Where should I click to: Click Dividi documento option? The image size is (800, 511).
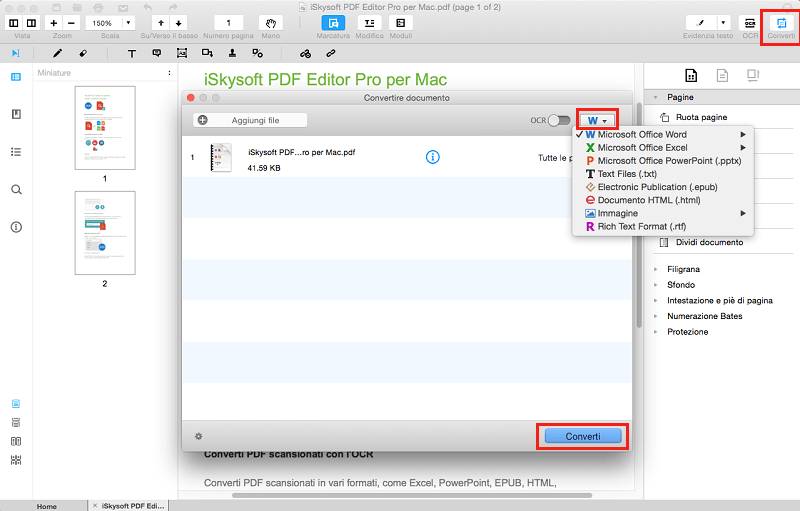pos(709,242)
